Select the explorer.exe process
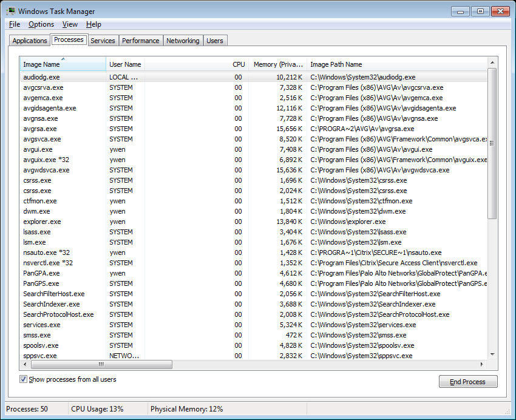 pyautogui.click(x=253, y=222)
